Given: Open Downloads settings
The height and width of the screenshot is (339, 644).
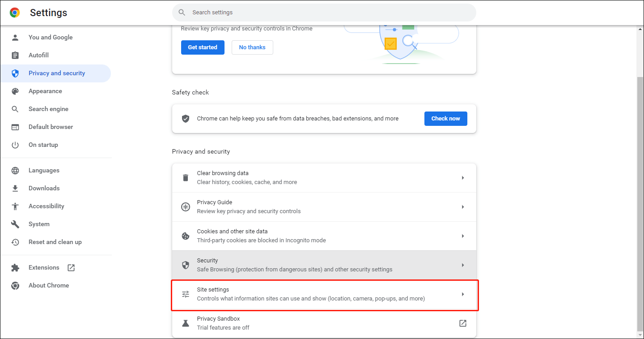Looking at the screenshot, I should click(55, 188).
